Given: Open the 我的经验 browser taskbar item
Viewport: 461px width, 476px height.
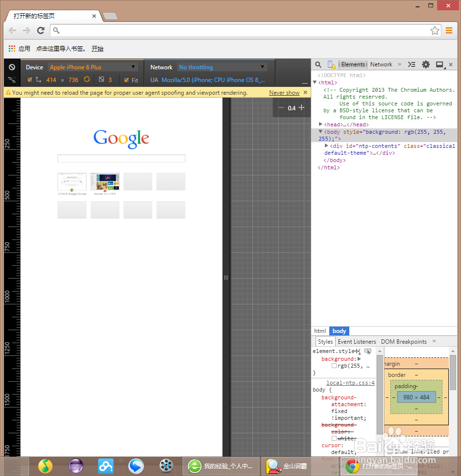Looking at the screenshot, I should click(221, 466).
